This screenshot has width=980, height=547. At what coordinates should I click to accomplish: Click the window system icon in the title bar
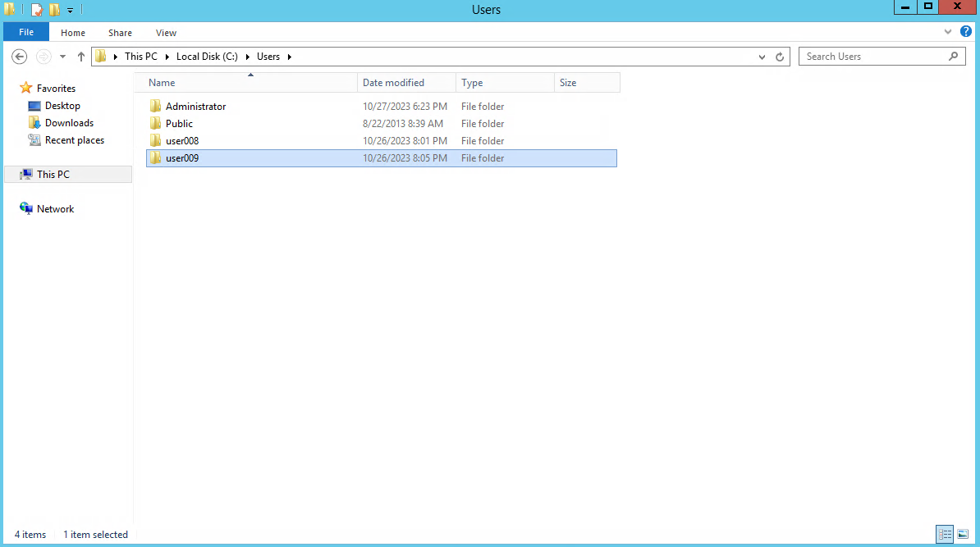pyautogui.click(x=9, y=9)
